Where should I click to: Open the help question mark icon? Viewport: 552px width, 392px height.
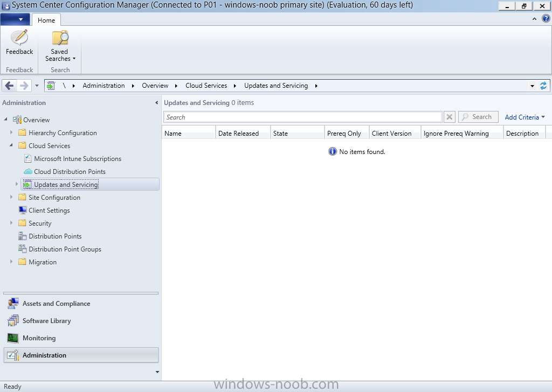(x=546, y=19)
